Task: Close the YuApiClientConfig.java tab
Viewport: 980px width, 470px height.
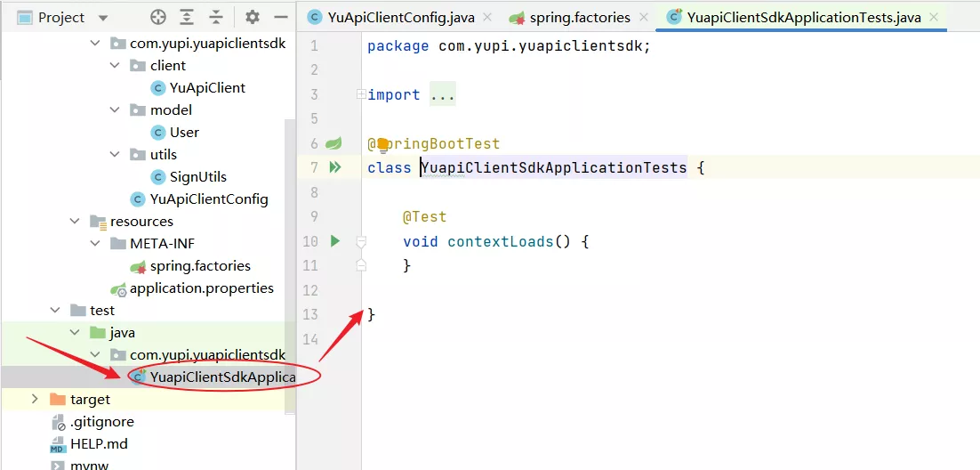Action: (486, 18)
